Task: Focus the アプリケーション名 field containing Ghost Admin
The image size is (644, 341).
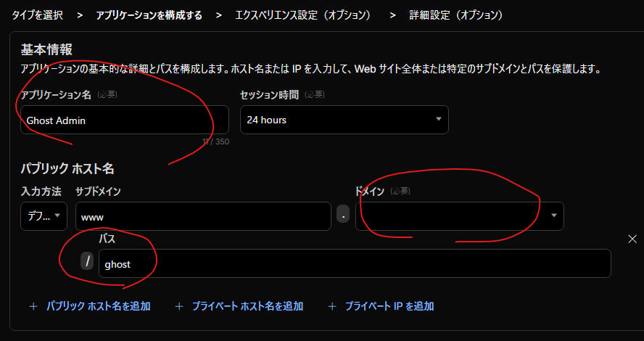Action: [124, 120]
